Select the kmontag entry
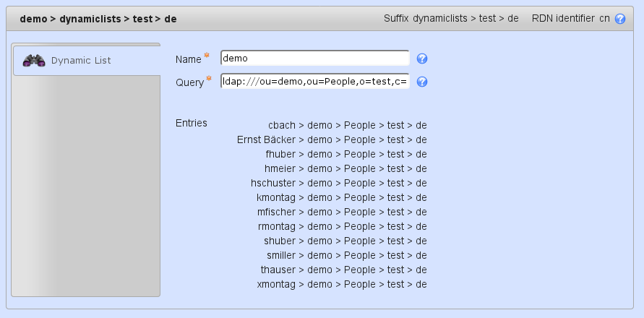Viewport: 644px width, 318px height. (341, 197)
